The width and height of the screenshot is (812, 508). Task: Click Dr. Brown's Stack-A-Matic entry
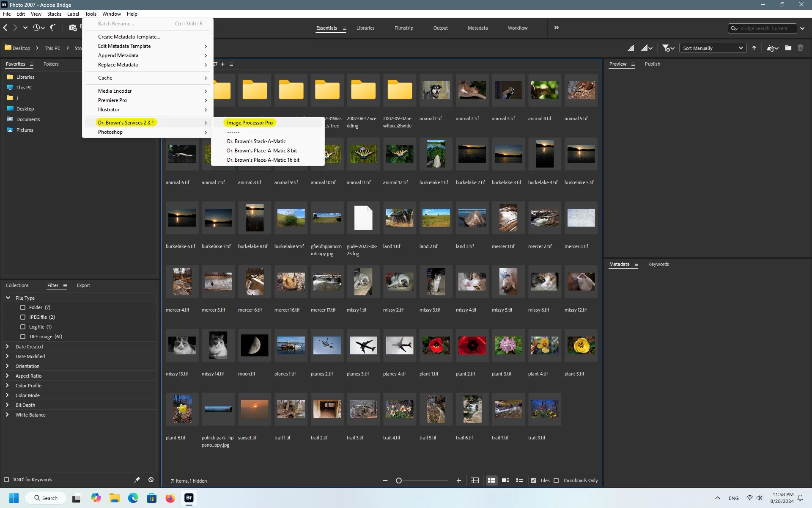click(256, 141)
